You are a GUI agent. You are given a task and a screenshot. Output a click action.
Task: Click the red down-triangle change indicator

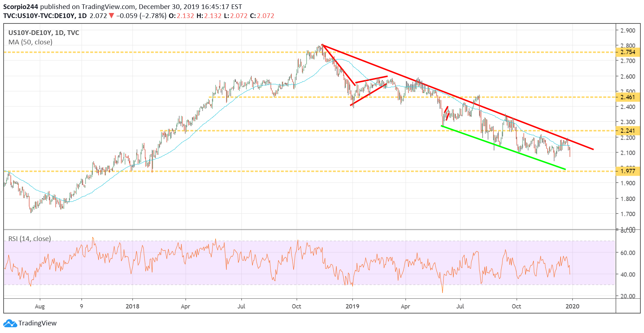point(111,16)
